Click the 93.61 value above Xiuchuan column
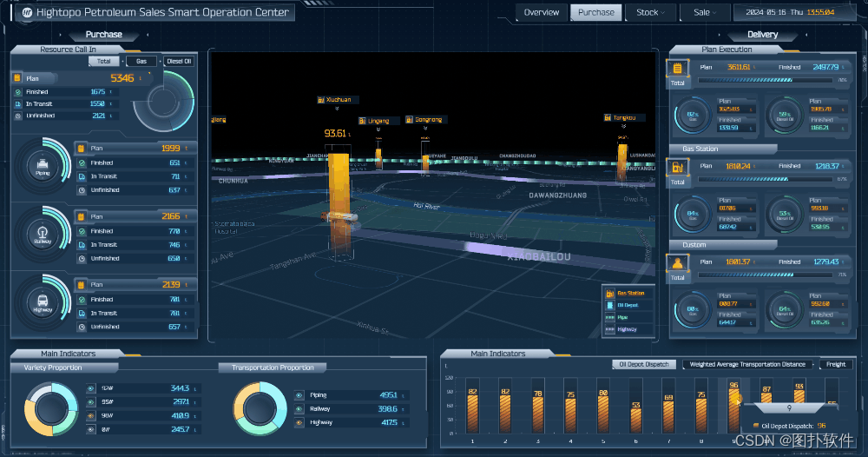Image resolution: width=868 pixels, height=457 pixels. click(x=337, y=134)
